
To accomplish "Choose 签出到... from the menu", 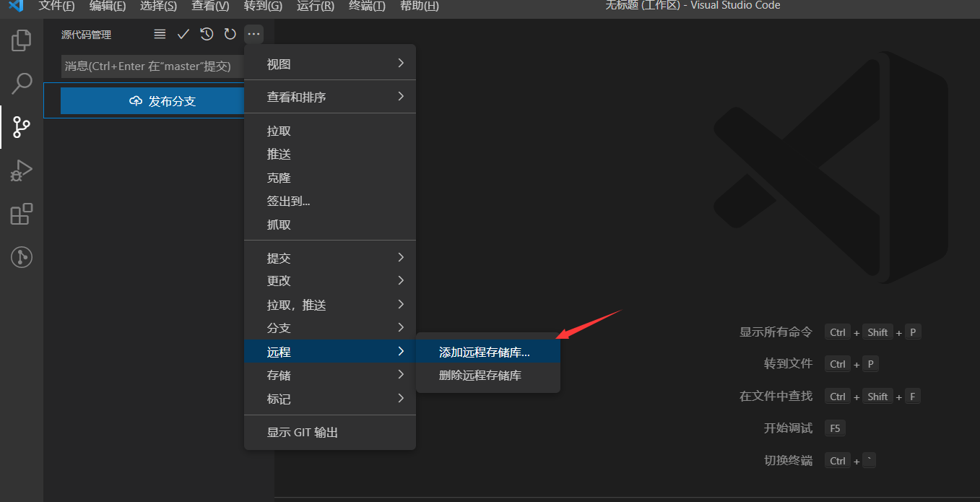I will 330,201.
